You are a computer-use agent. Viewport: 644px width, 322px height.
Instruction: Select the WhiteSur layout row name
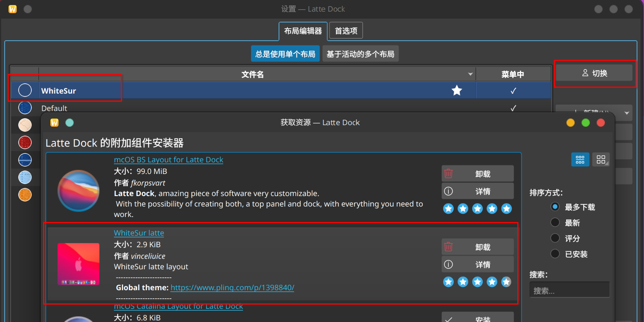(x=59, y=91)
